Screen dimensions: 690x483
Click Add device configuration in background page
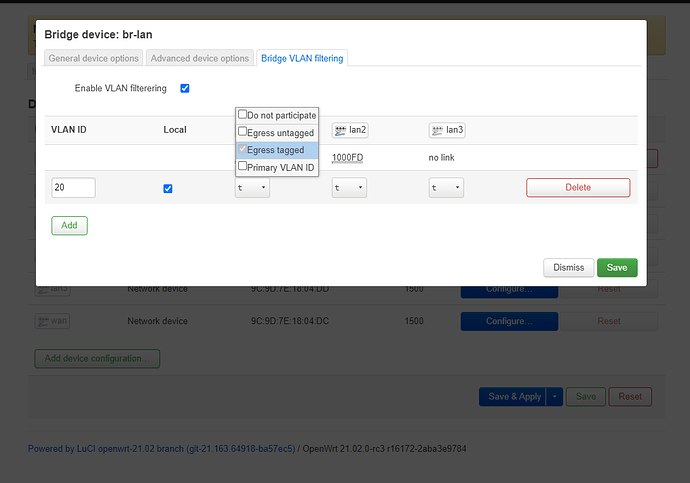97,359
